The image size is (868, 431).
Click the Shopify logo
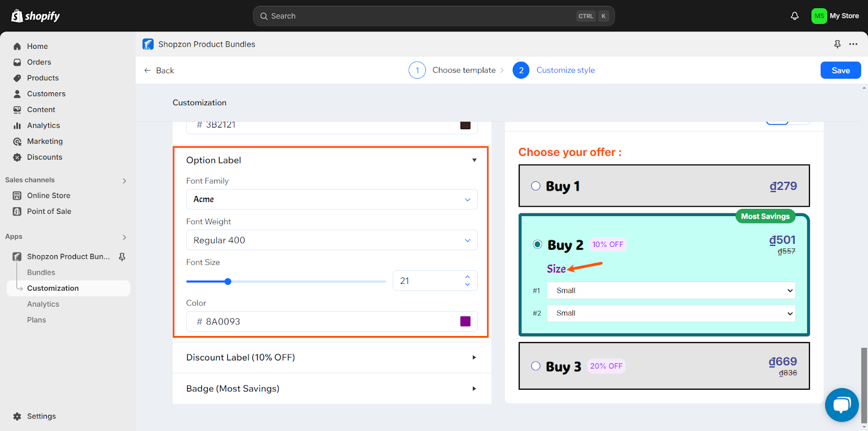click(36, 16)
